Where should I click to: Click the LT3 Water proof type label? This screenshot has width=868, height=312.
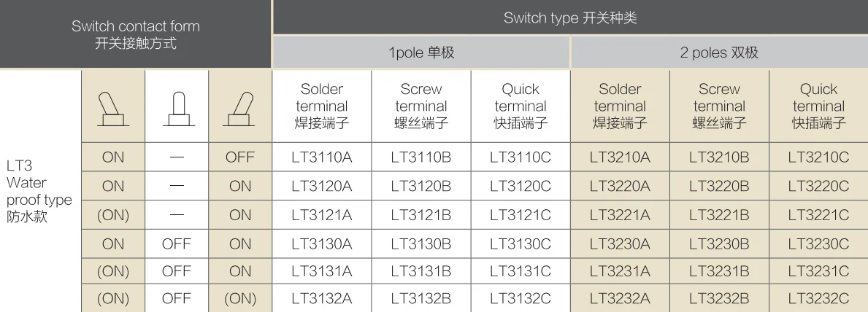[x=39, y=192]
